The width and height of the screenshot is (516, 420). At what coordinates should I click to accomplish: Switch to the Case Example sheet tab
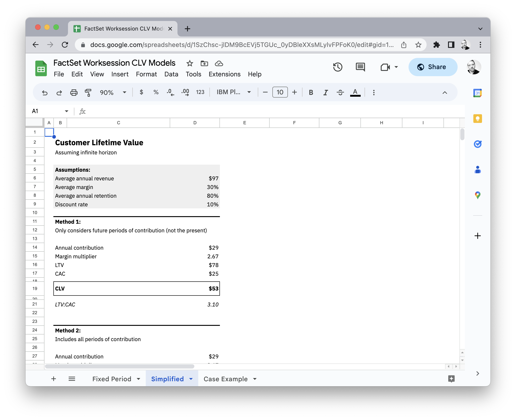click(x=225, y=379)
